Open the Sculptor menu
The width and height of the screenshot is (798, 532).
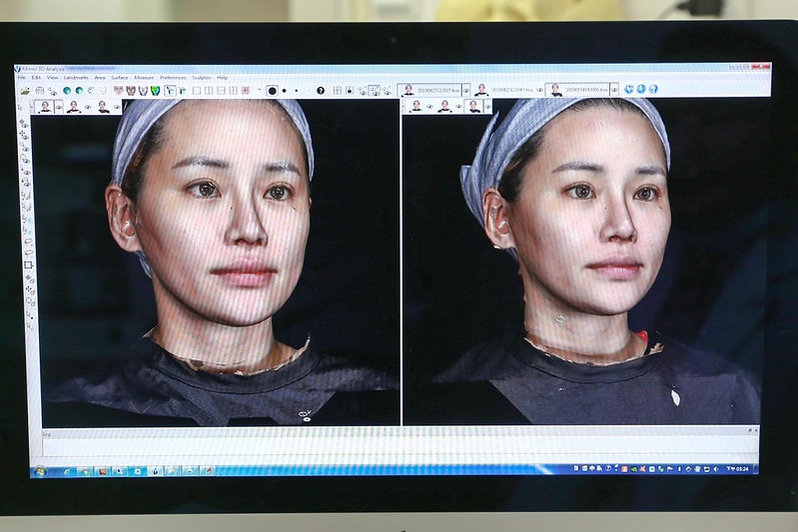tap(202, 77)
